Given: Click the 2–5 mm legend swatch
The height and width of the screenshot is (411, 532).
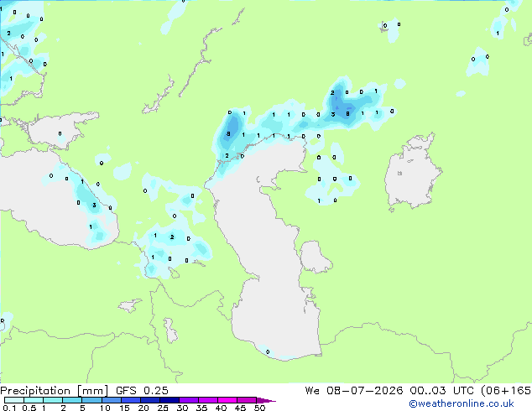Looking at the screenshot, I should [72, 400].
